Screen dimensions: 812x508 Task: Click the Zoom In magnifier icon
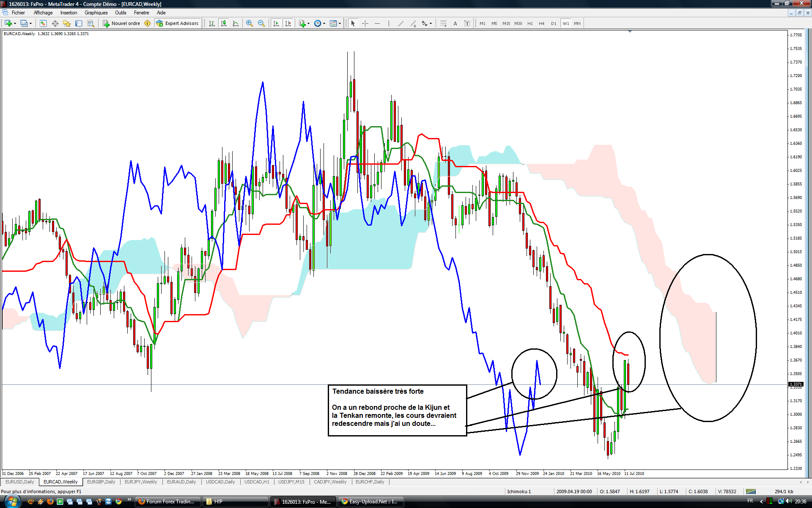click(250, 23)
